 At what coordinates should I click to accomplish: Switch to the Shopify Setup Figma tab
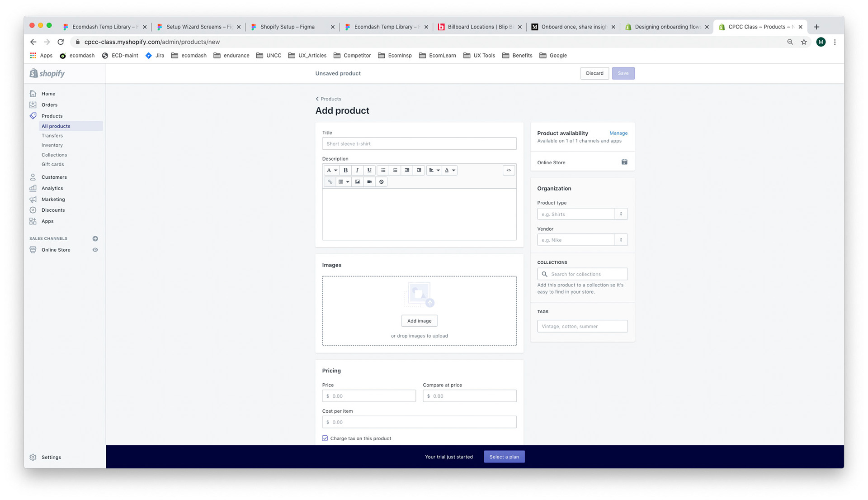(x=288, y=27)
